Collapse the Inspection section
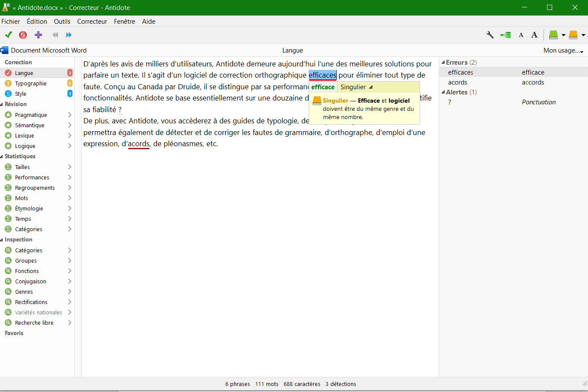The image size is (588, 392). pos(2,240)
